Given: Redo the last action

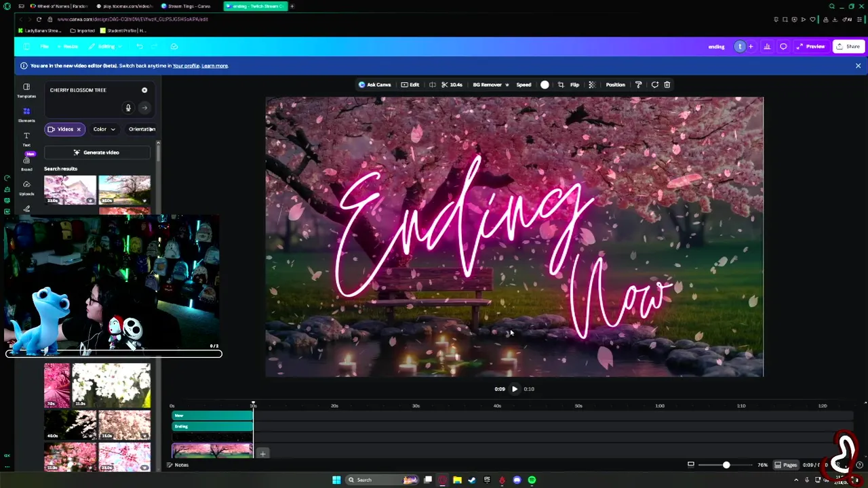Looking at the screenshot, I should click(155, 47).
